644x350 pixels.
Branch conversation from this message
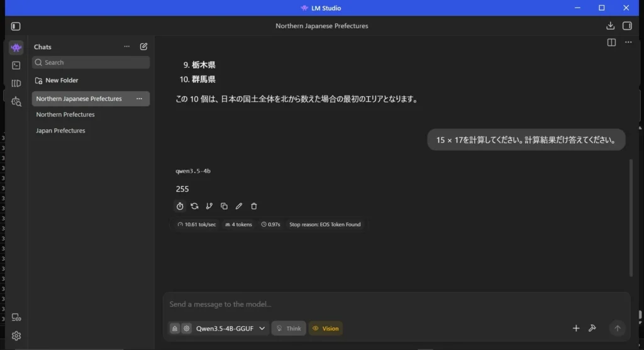(x=209, y=206)
